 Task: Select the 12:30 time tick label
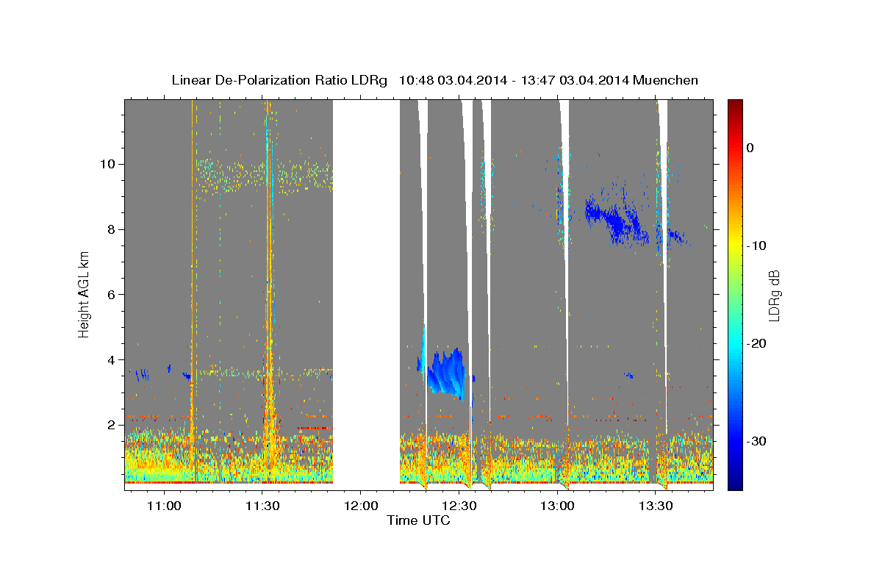[459, 506]
